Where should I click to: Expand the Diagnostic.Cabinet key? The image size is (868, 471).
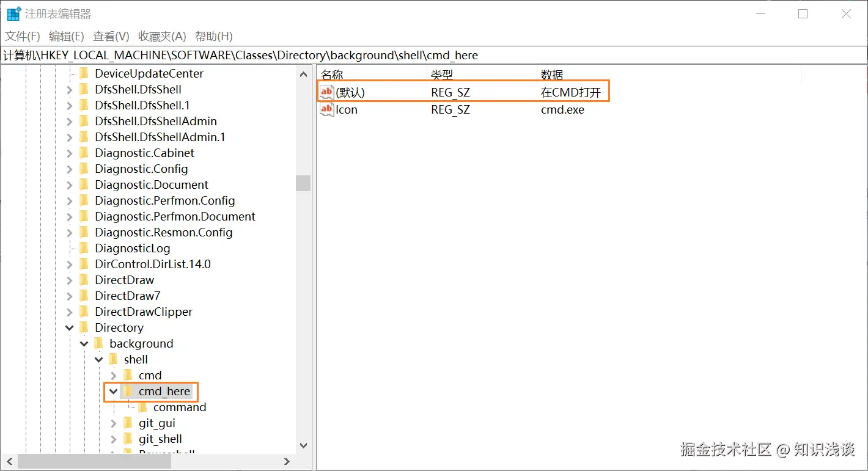tap(69, 153)
